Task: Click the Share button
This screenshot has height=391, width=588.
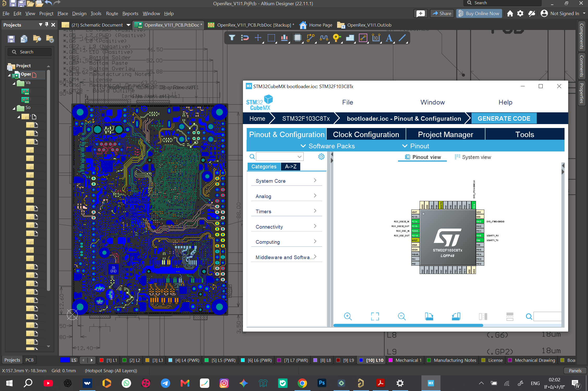Action: click(442, 14)
